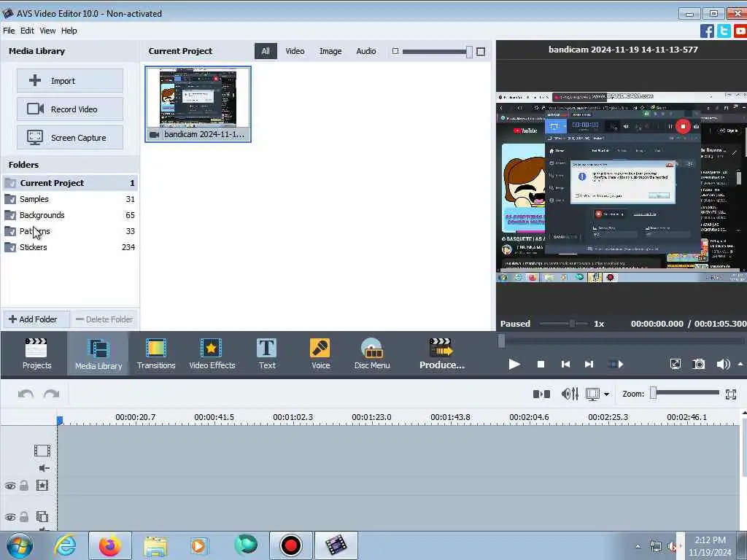
Task: Select the Image media filter tab
Action: tap(330, 51)
